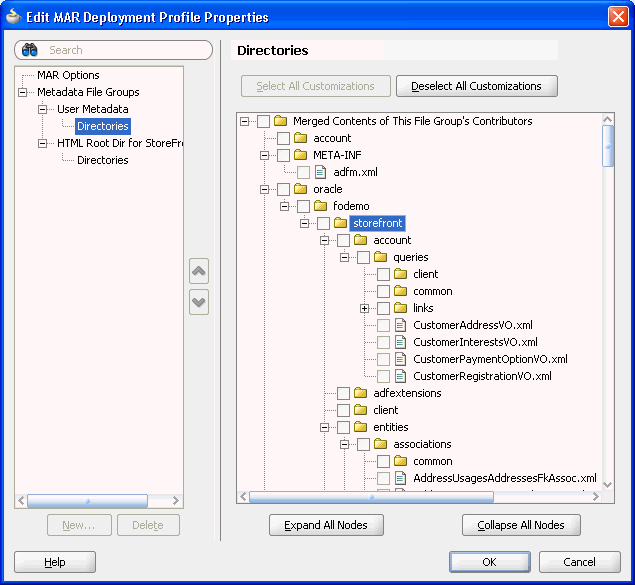Select HTML Root Dir for StoreFront item

120,143
